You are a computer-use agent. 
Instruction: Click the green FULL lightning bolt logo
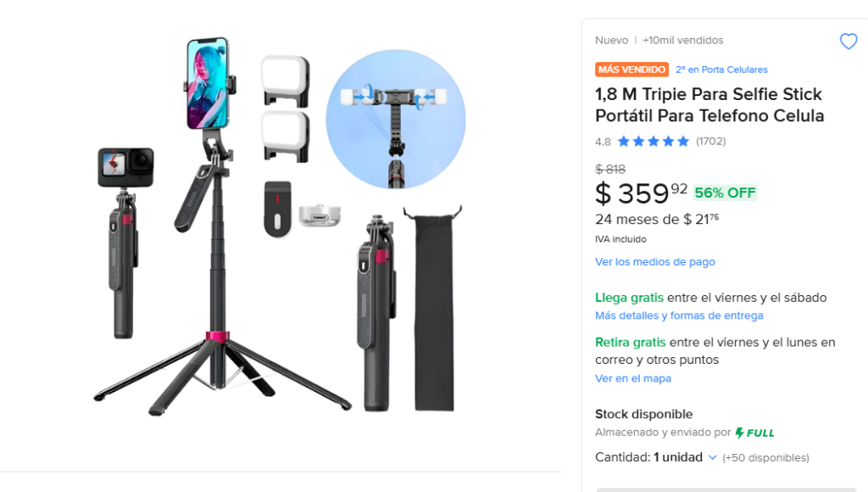coord(754,433)
